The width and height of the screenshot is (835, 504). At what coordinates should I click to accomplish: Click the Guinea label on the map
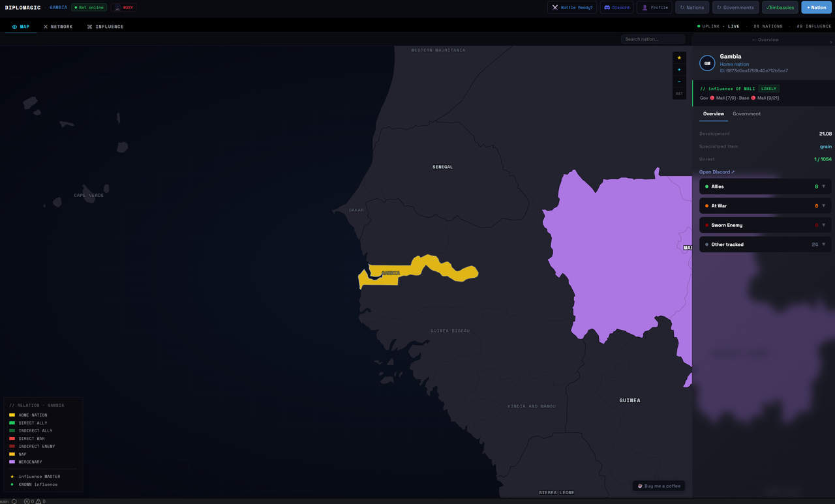coord(630,400)
